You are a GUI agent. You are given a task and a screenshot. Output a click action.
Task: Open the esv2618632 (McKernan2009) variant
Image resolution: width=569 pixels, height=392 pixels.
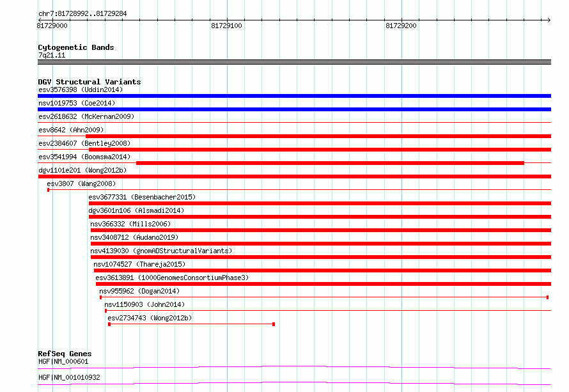pos(86,116)
